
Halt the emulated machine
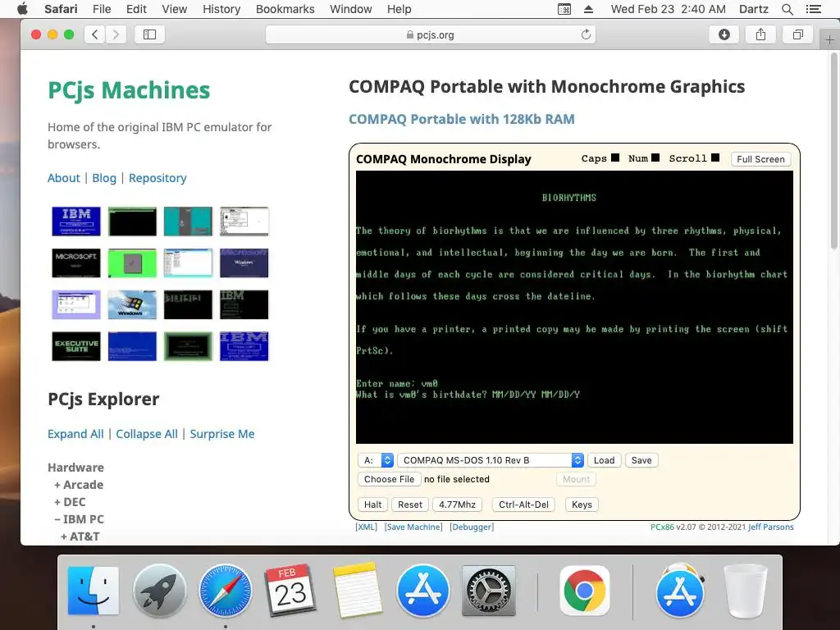(x=373, y=504)
